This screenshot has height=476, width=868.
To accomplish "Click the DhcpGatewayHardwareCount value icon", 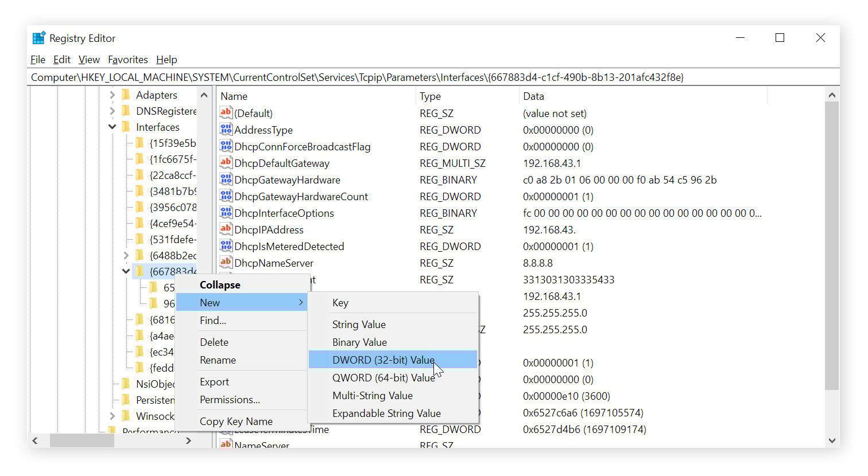I will click(x=226, y=196).
